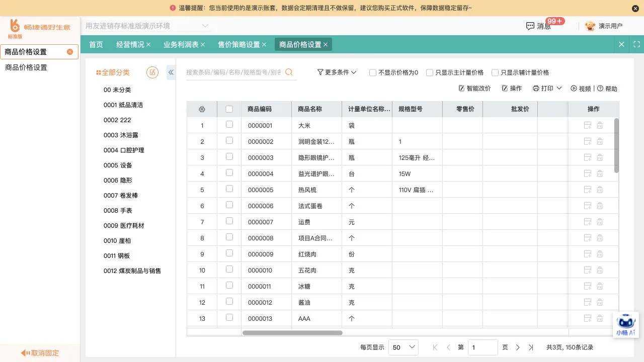Click the 演示用户 avatar icon
This screenshot has height=362, width=644.
(590, 26)
